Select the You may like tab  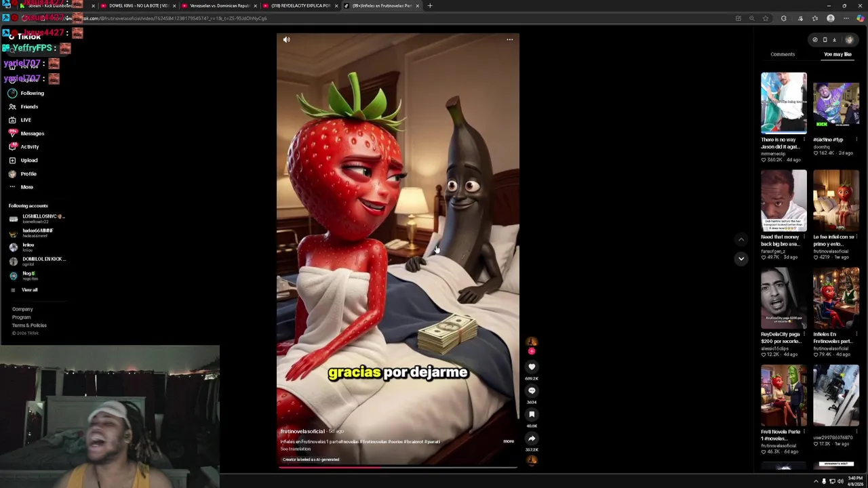(x=837, y=54)
